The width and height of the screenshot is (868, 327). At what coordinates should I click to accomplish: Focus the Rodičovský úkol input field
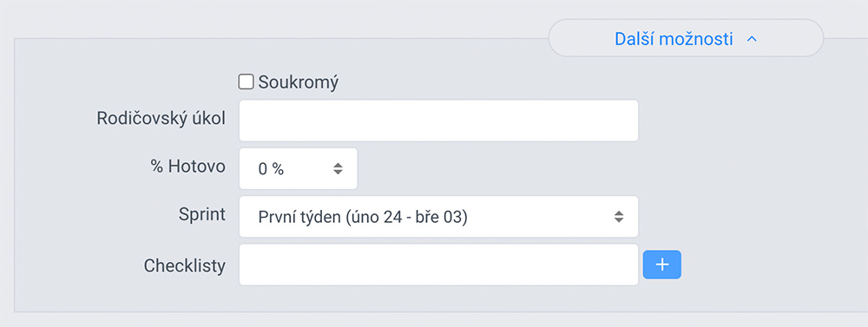(438, 121)
